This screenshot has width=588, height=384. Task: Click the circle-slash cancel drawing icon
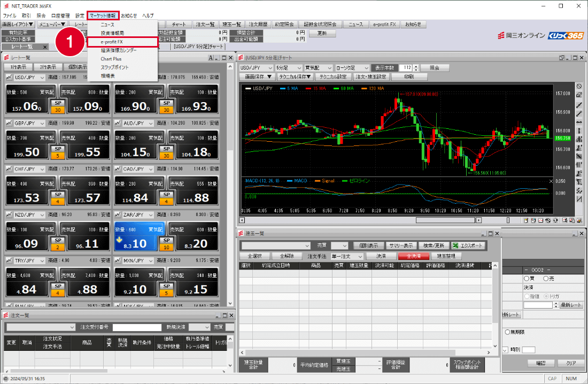coord(579,86)
